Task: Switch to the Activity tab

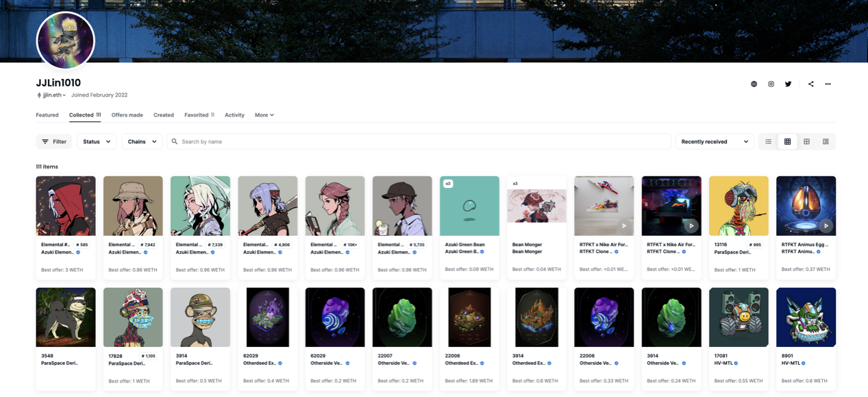Action: tap(234, 115)
